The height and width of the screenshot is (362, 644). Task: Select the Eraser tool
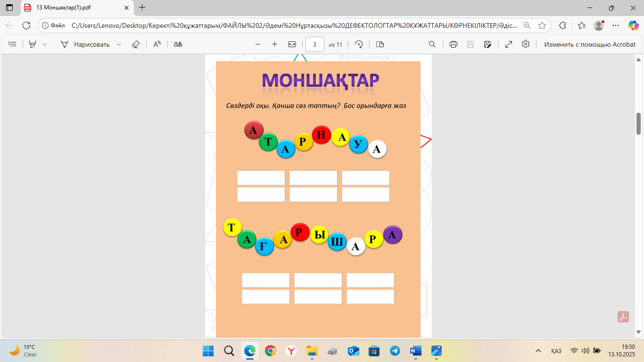pyautogui.click(x=136, y=44)
